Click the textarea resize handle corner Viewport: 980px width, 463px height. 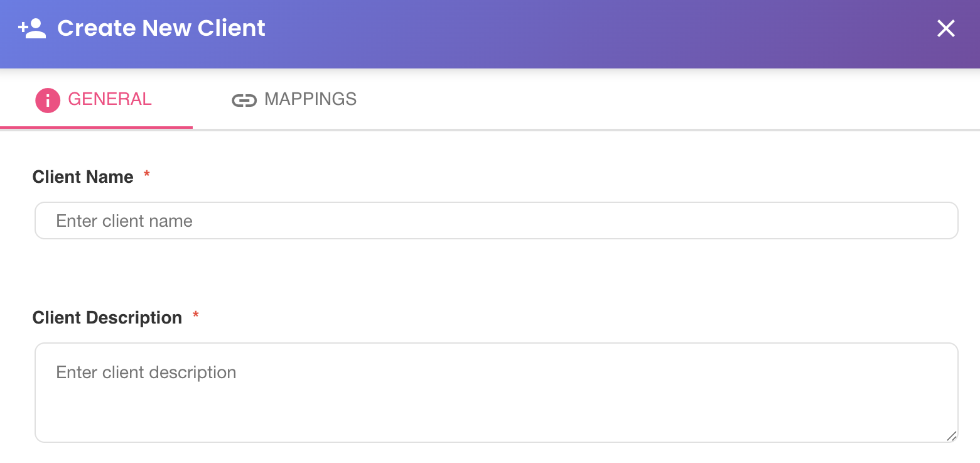pyautogui.click(x=951, y=435)
